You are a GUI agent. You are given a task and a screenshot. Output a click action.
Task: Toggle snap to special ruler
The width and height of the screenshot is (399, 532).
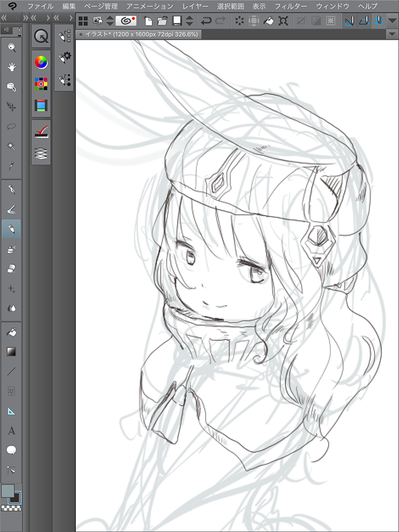(364, 21)
